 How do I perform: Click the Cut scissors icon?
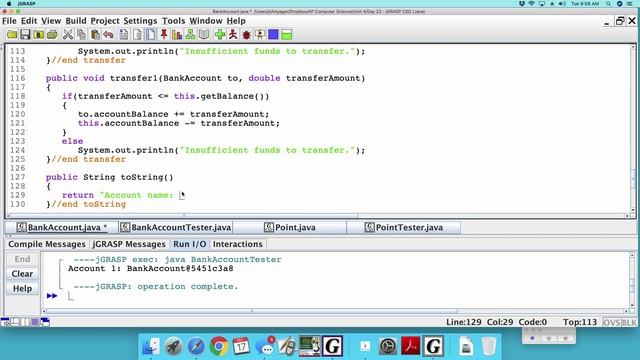coord(68,35)
